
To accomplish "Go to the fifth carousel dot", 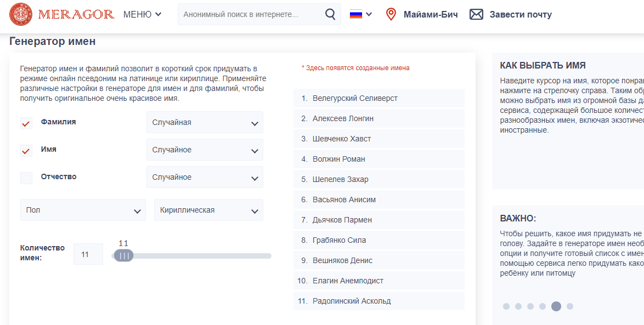I will pyautogui.click(x=556, y=306).
